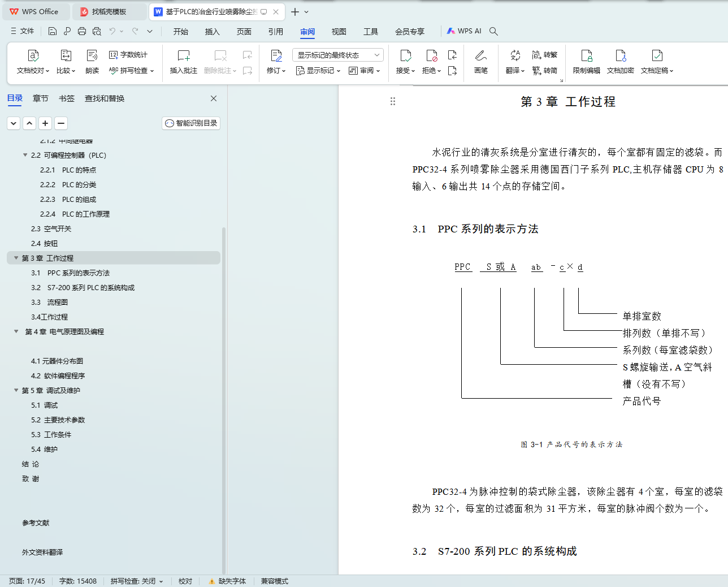The height and width of the screenshot is (587, 728).
Task: Click the minus button in outline toolbar
Action: [x=61, y=123]
